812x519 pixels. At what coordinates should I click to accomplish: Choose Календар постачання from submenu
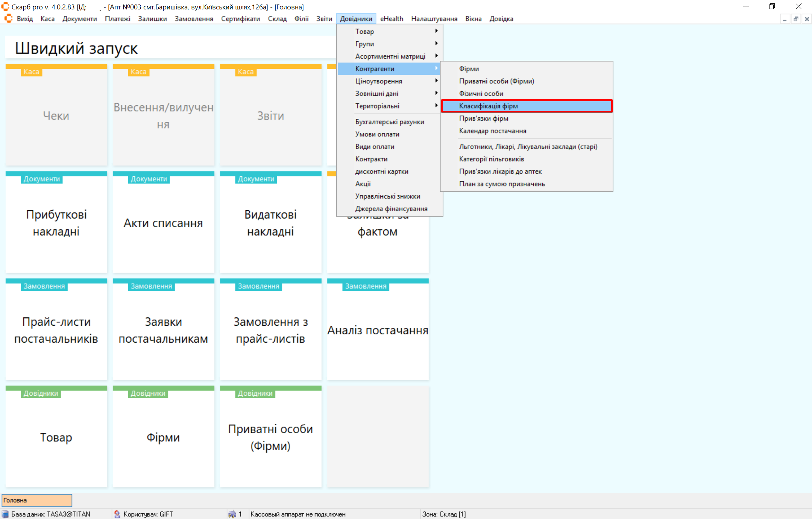[x=492, y=131]
